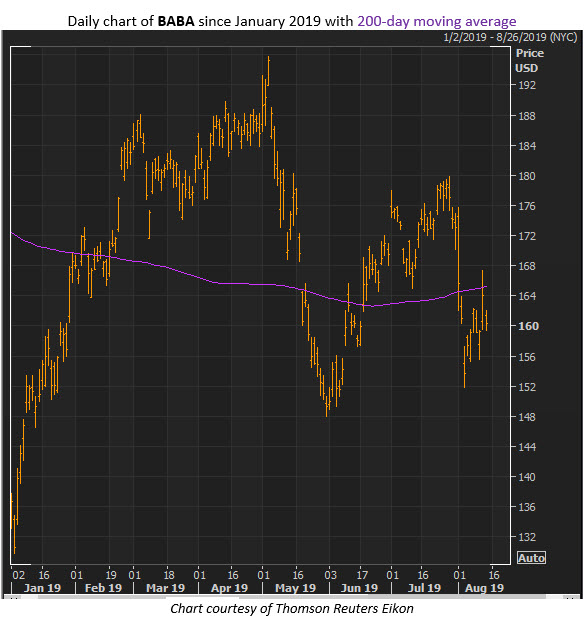Click the horizontal scrollbar below the chart
Screen dimensions: 587x626
tap(292, 598)
